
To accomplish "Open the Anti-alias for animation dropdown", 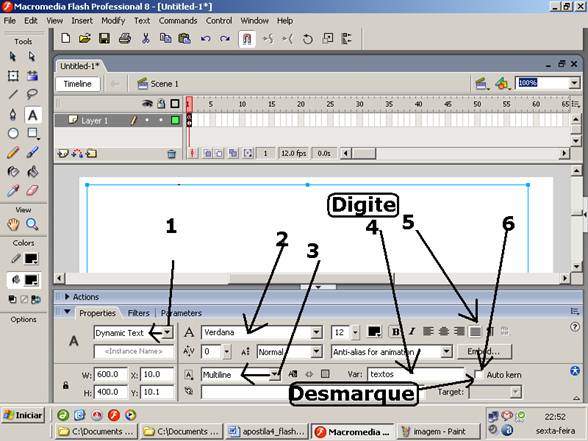I will (x=446, y=352).
